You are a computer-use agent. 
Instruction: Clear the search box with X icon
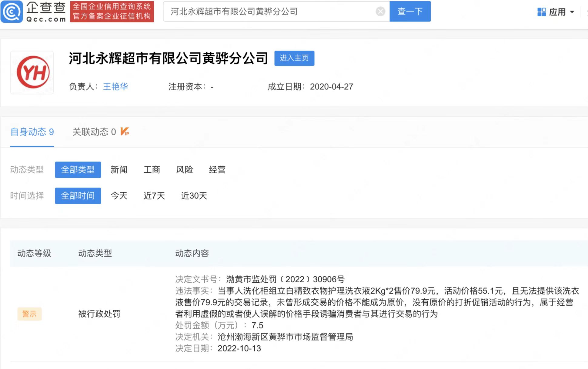(x=380, y=12)
